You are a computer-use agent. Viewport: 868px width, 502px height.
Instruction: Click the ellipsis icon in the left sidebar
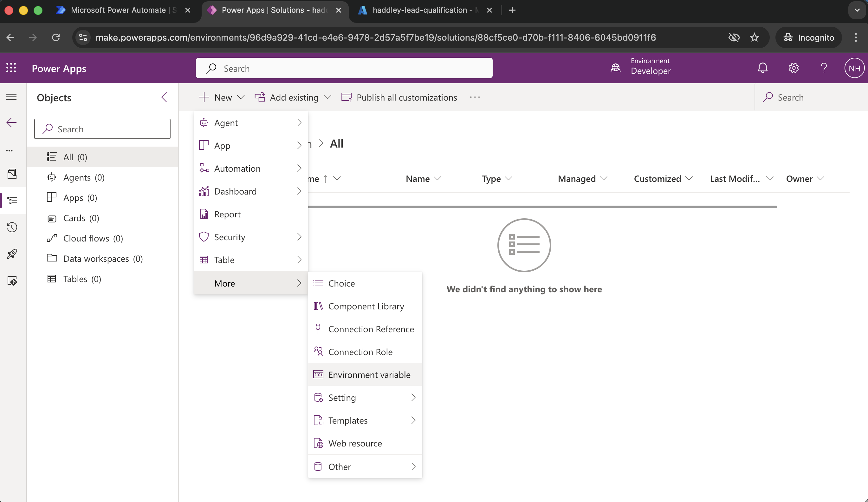pos(9,151)
